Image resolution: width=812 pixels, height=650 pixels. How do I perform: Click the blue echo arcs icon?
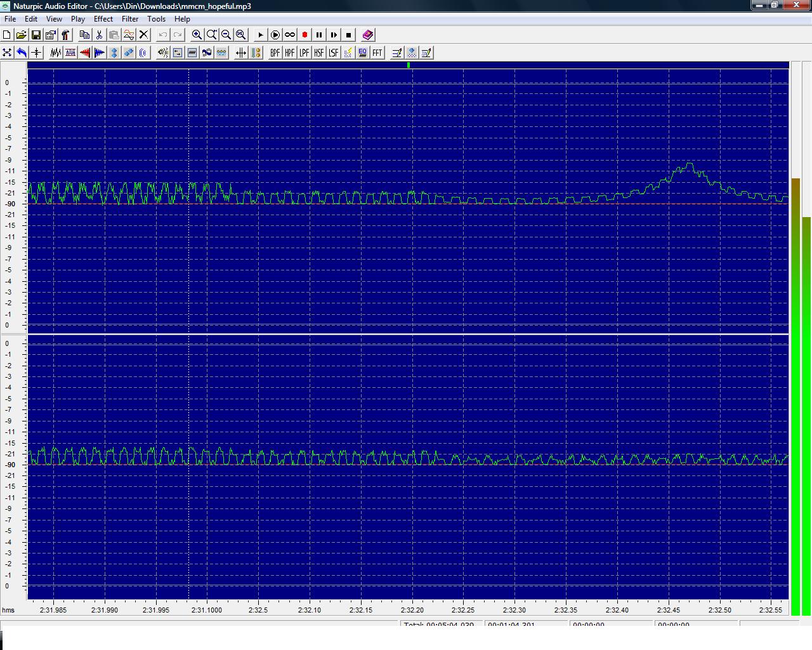(x=143, y=53)
